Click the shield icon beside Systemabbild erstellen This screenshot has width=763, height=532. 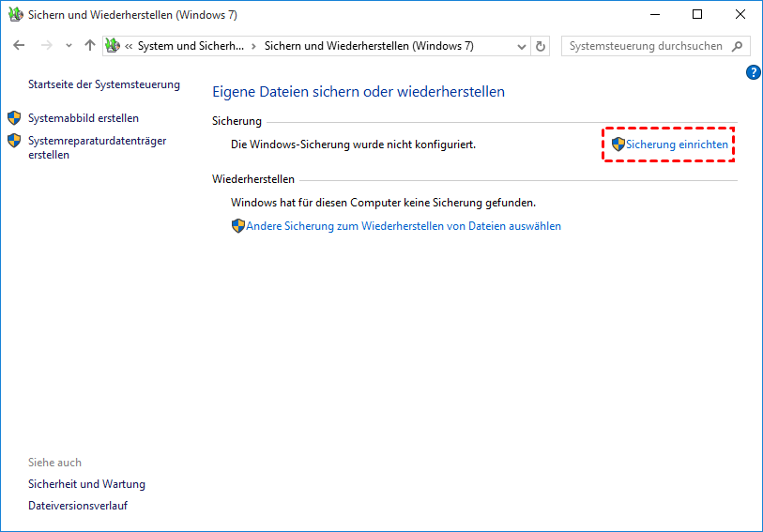(x=14, y=117)
